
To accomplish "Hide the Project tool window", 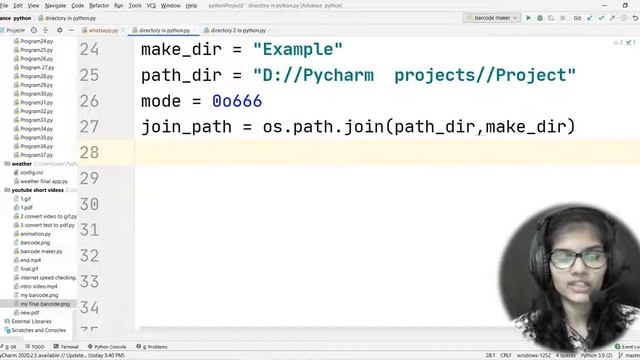I will [71, 30].
